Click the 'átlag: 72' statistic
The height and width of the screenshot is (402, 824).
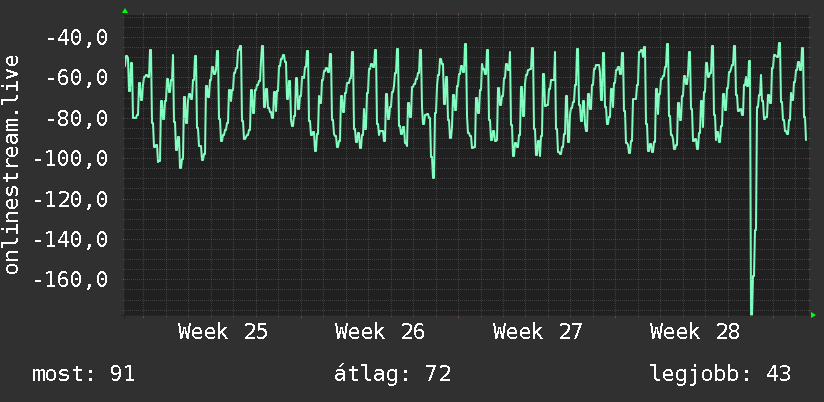(393, 374)
